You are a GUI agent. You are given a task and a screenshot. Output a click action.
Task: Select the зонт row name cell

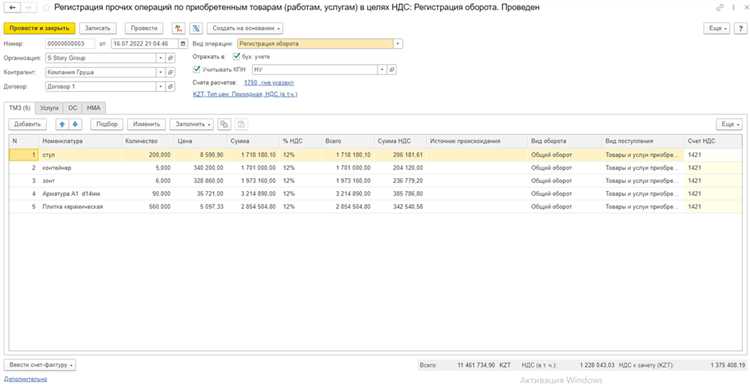coord(81,181)
